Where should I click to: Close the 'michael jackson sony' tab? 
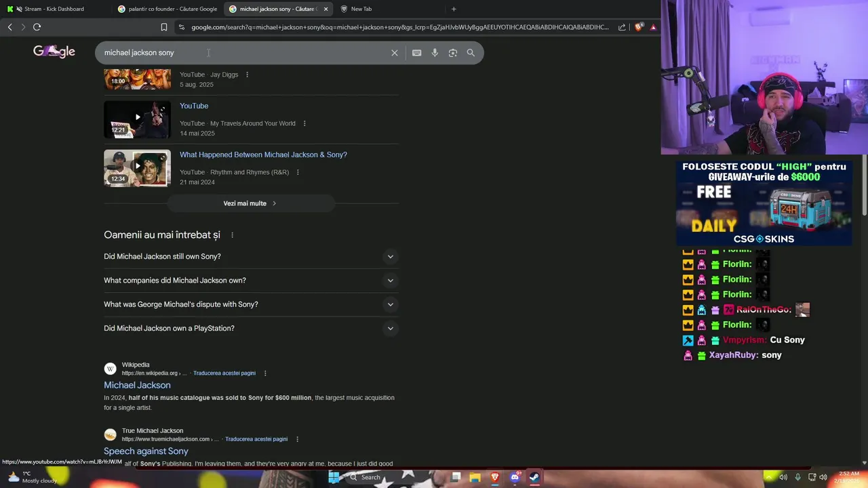326,9
